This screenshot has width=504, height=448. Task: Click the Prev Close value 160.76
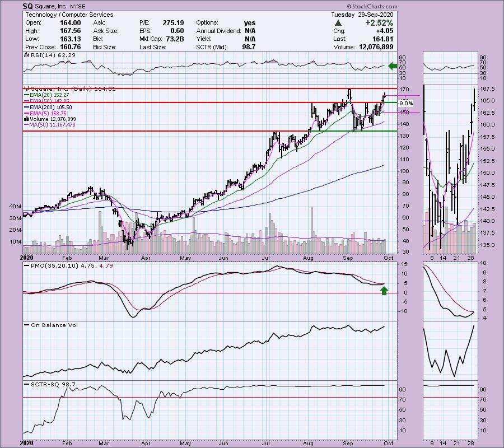(71, 47)
